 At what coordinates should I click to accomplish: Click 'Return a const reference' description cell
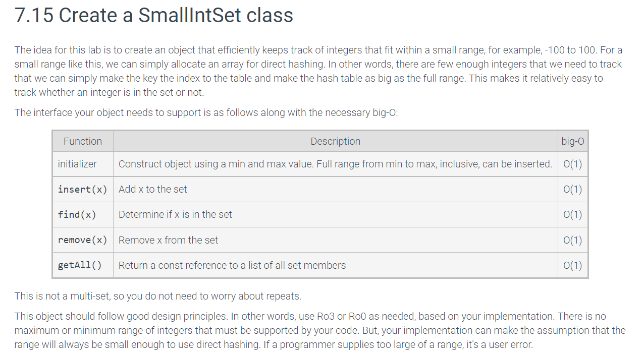pyautogui.click(x=336, y=265)
